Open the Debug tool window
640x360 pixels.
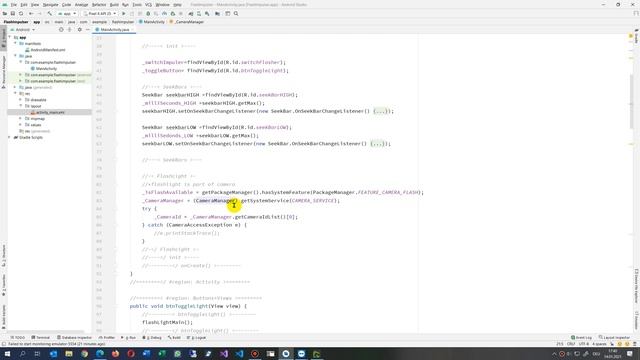[x=152, y=338]
